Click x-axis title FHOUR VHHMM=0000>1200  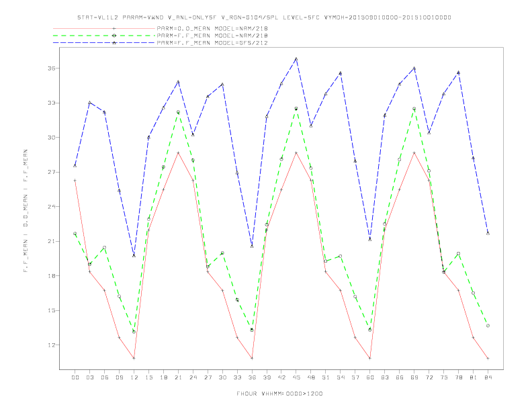point(279,394)
